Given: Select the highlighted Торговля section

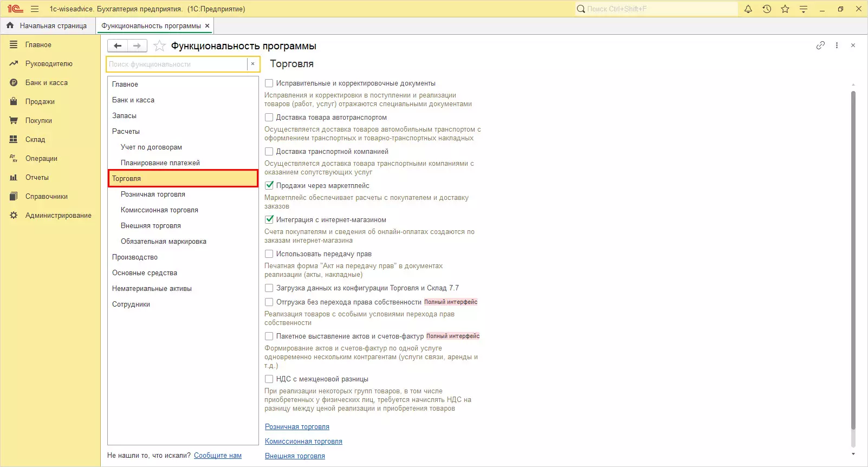Looking at the screenshot, I should click(x=183, y=178).
